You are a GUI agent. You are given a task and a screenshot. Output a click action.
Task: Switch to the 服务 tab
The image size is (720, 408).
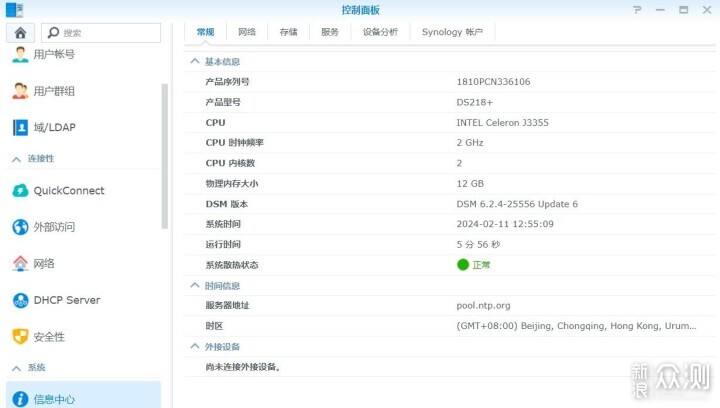[x=330, y=32]
